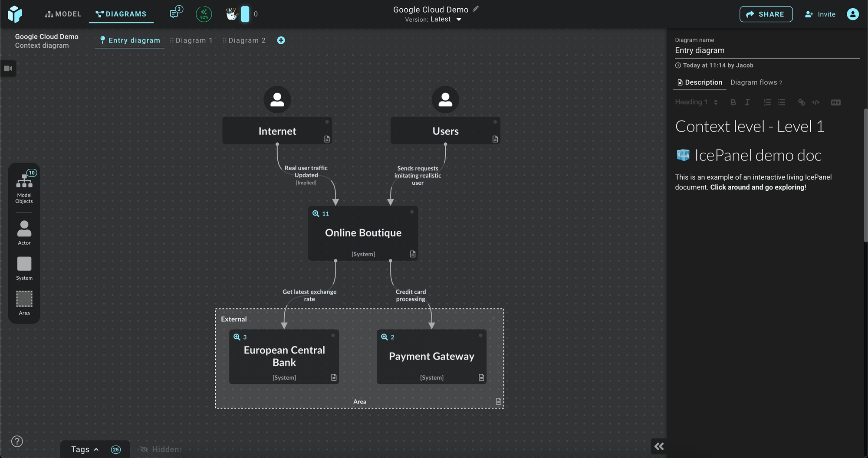Toggle the Markdown mode icon
The width and height of the screenshot is (868, 458).
(835, 102)
